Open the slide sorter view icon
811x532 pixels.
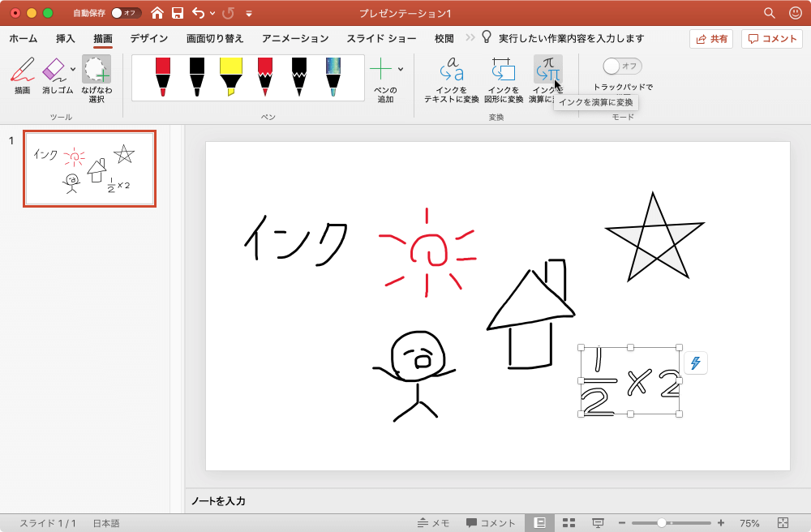point(570,522)
